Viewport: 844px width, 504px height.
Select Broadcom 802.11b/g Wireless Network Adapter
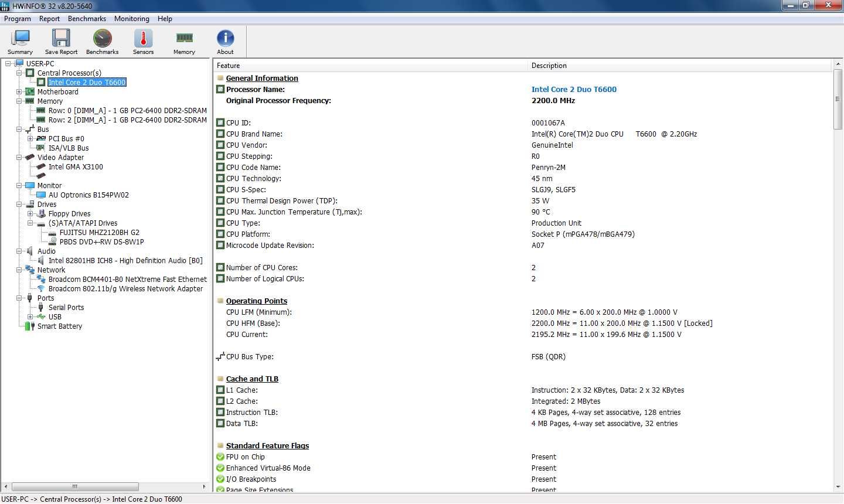click(125, 288)
